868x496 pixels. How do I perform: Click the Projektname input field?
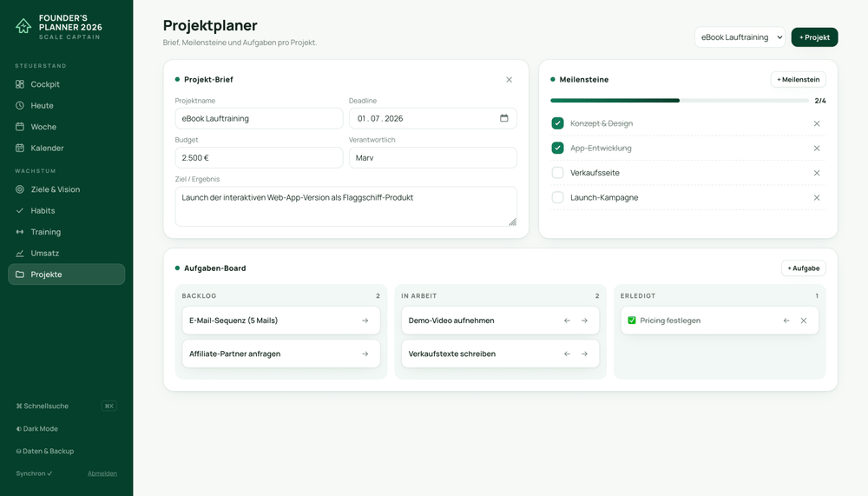(259, 119)
